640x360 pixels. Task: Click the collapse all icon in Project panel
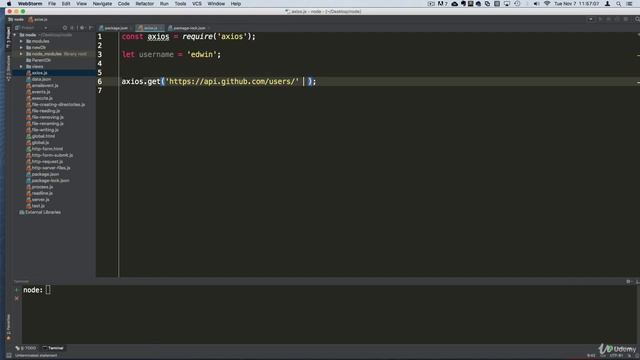(73, 28)
